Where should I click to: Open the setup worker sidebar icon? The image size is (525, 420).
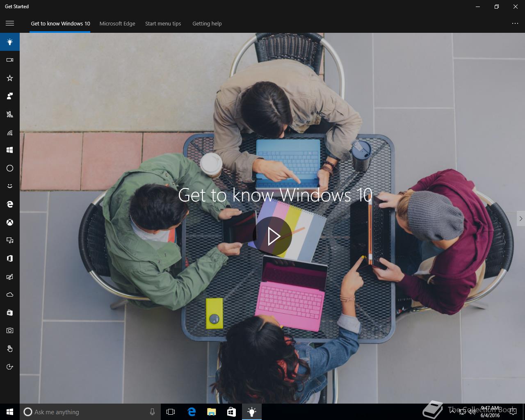pyautogui.click(x=10, y=114)
